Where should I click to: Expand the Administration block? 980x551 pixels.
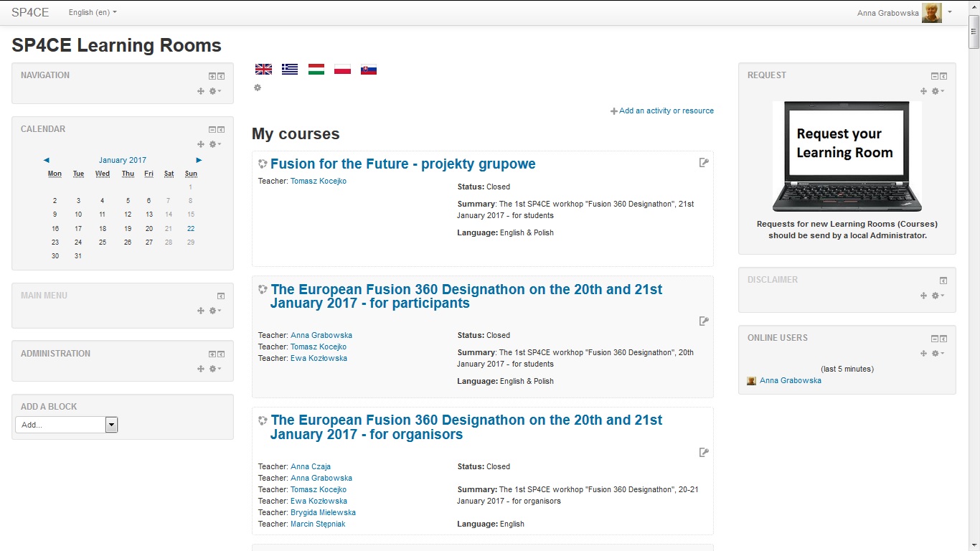212,354
